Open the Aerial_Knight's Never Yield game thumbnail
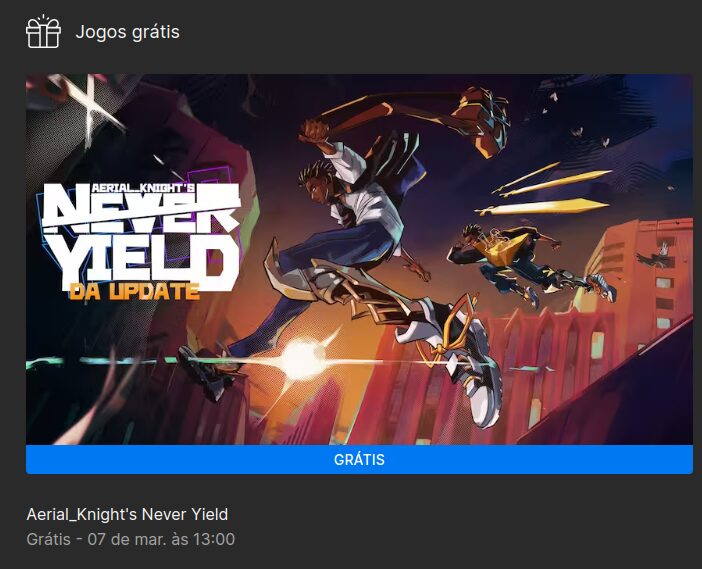The width and height of the screenshot is (702, 569). (360, 259)
